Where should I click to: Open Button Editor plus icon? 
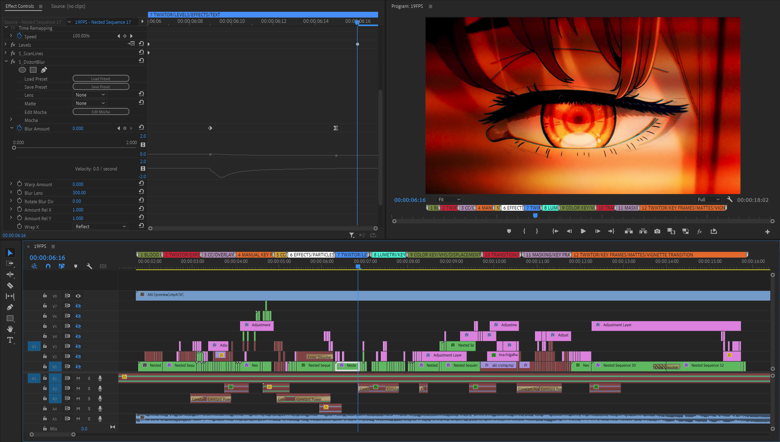point(767,232)
